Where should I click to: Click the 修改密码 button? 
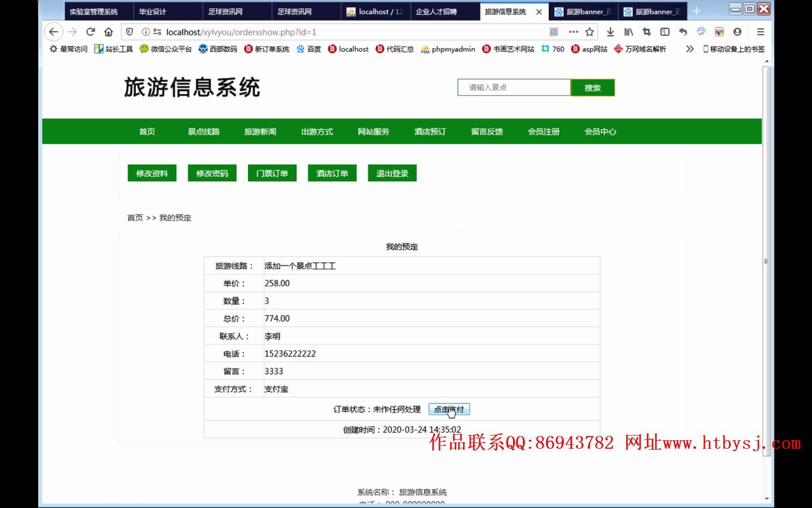[x=212, y=173]
